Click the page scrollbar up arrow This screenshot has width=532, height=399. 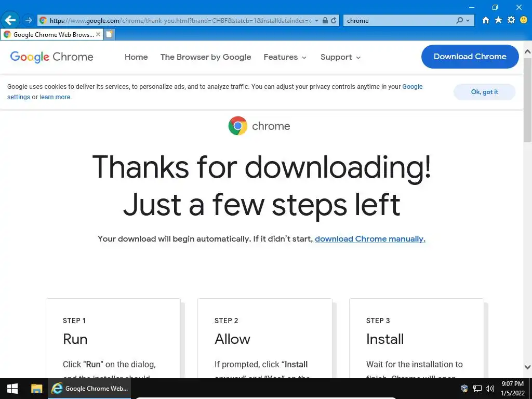(528, 52)
